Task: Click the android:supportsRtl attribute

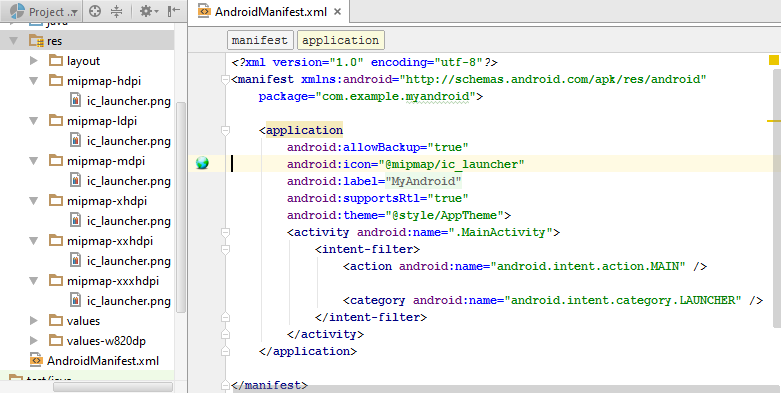Action: 353,198
